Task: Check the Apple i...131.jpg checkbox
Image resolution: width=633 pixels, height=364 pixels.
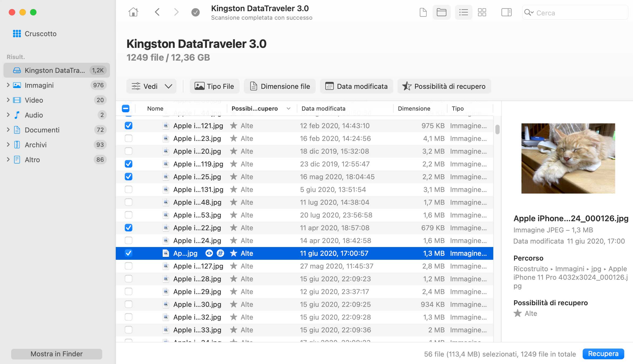Action: coord(129,189)
